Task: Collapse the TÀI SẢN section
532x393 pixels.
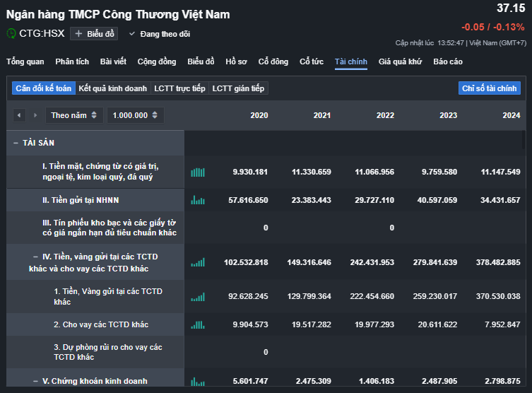Action: click(16, 143)
